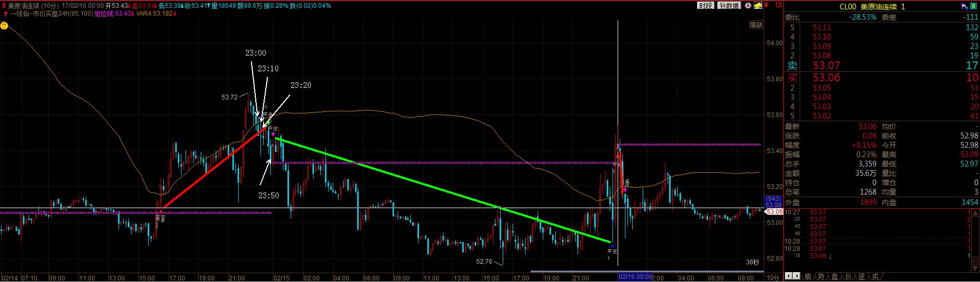Viewport: 980px width, 282px height.
Task: Click bid level 5 price 53.02
Action: tap(822, 116)
